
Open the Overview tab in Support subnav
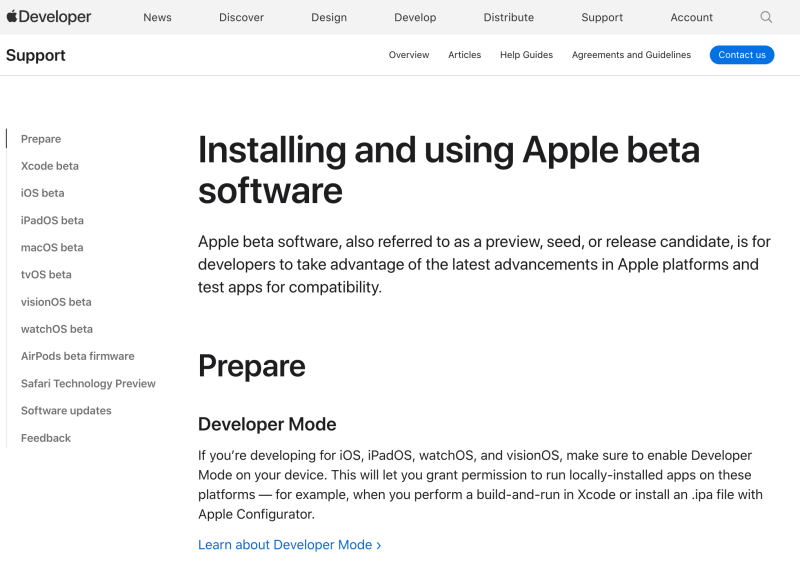click(x=409, y=55)
